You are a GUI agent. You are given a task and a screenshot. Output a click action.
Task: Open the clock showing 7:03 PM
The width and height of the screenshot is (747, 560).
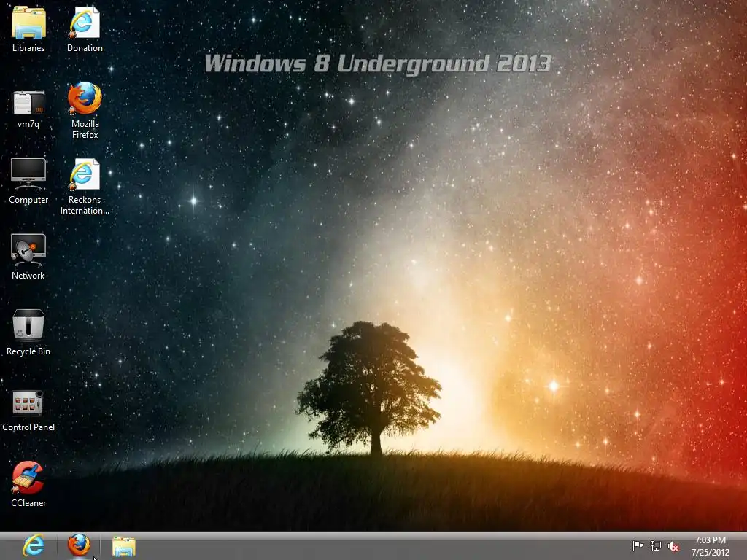(x=711, y=545)
